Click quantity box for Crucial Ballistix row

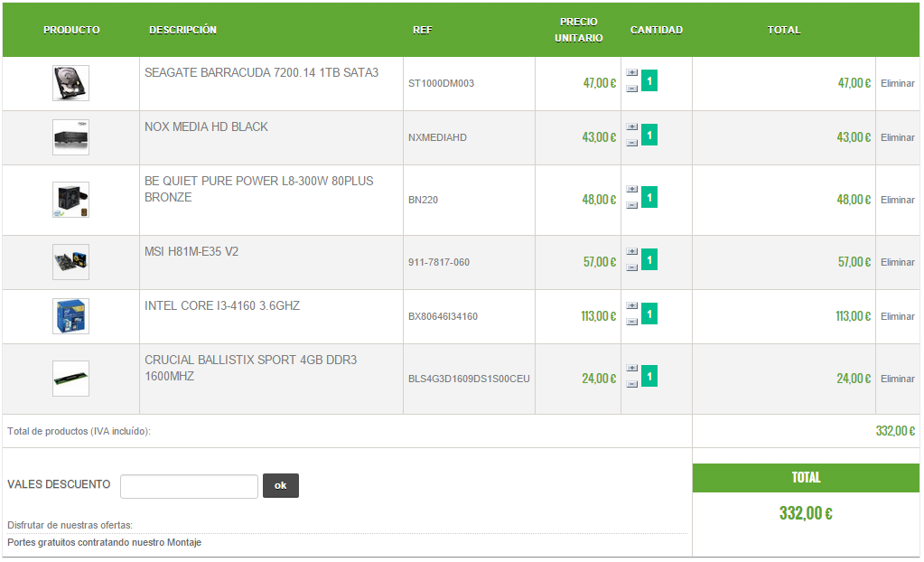[649, 376]
